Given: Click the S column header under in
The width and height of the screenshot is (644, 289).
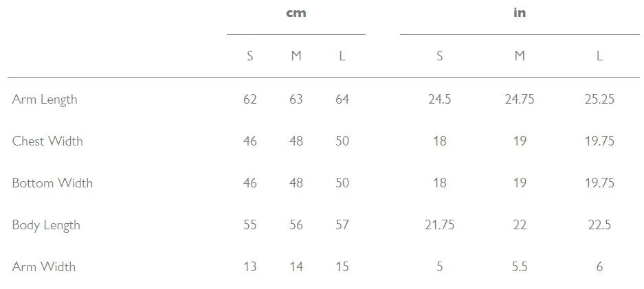Looking at the screenshot, I should 439,56.
